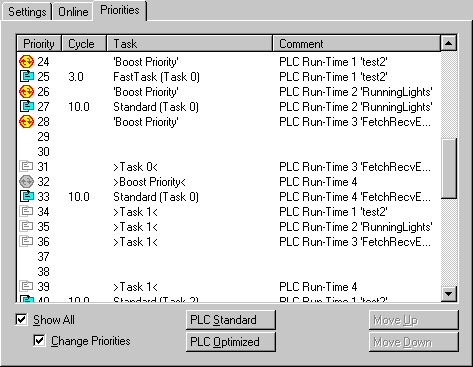Viewport: 473px width, 367px height.
Task: Click cycle value 10.0 at priority 33
Action: (x=79, y=197)
